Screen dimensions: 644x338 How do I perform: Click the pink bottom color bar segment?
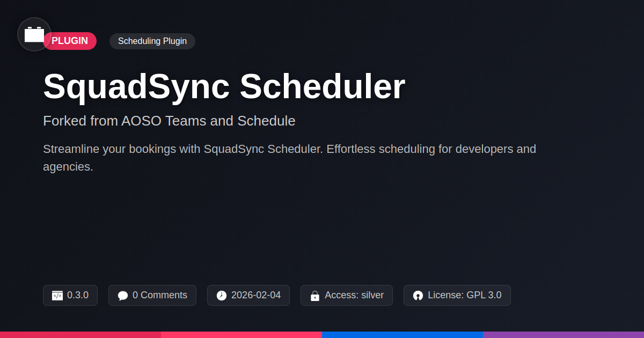241,335
